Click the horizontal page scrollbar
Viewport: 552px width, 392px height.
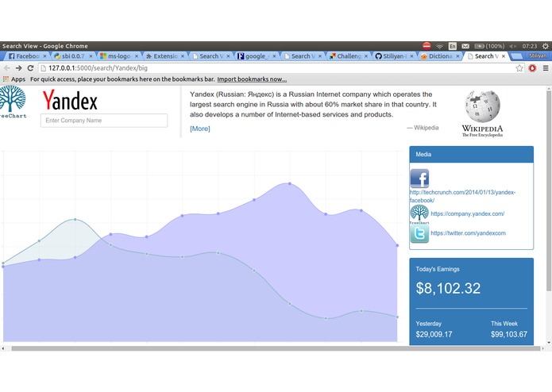coord(276,348)
